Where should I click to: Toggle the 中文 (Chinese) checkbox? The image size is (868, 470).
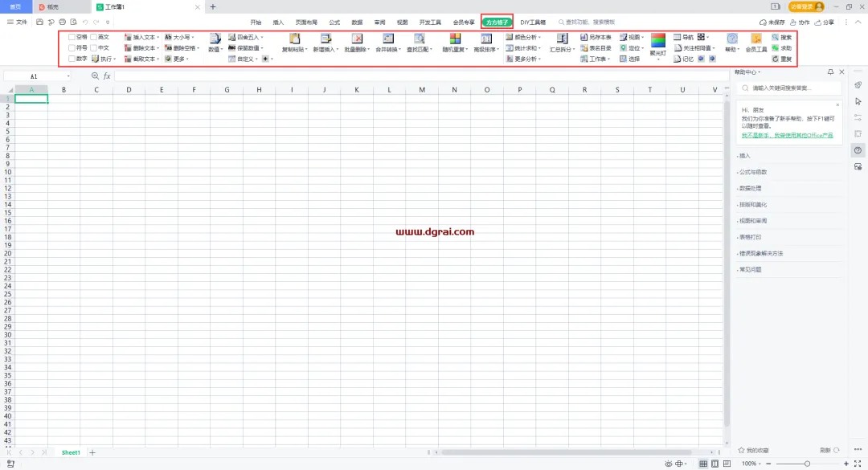pos(93,48)
